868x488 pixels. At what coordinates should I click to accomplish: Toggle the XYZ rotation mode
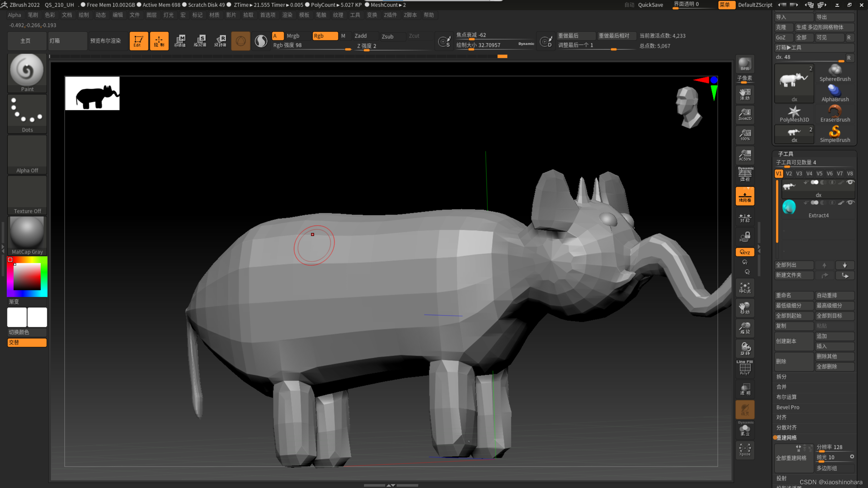coord(745,252)
